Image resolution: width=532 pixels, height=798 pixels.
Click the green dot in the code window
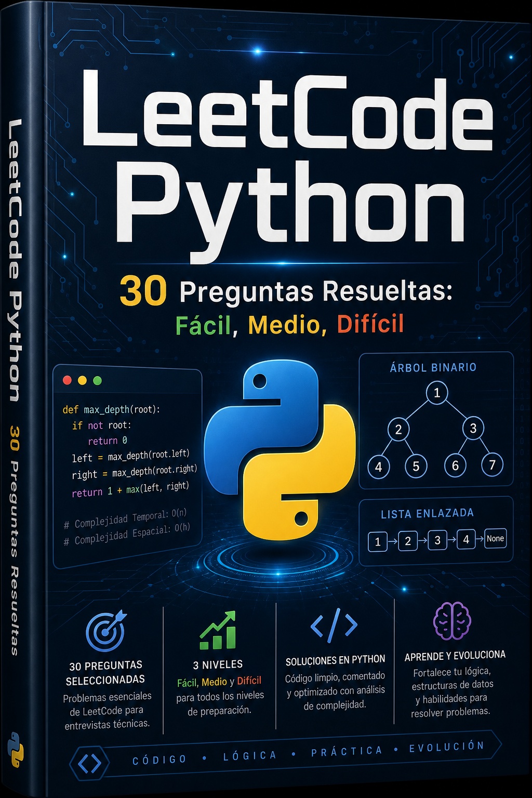click(x=97, y=380)
